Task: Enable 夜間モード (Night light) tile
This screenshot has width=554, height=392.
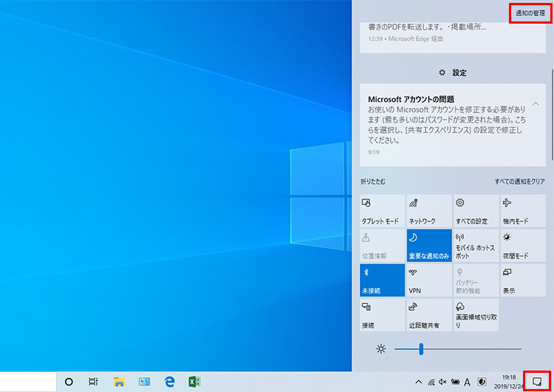Action: click(522, 246)
